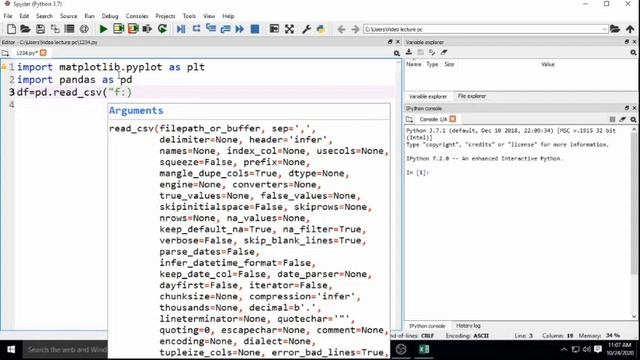Select the IPython console bottom tab
640x360 pixels.
click(427, 326)
